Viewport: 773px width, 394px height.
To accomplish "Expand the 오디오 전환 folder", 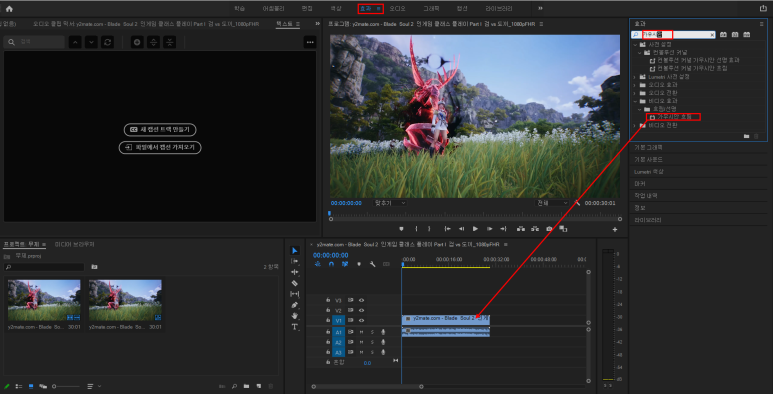I will click(x=635, y=93).
